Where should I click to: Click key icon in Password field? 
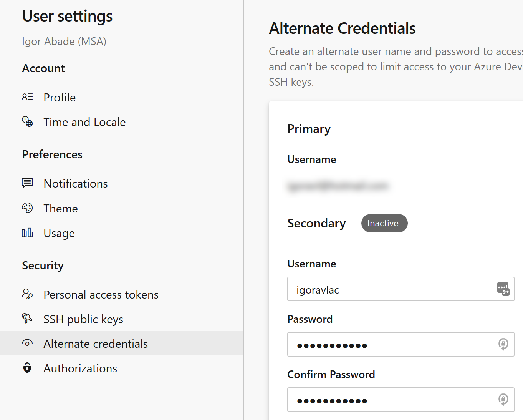tap(503, 344)
